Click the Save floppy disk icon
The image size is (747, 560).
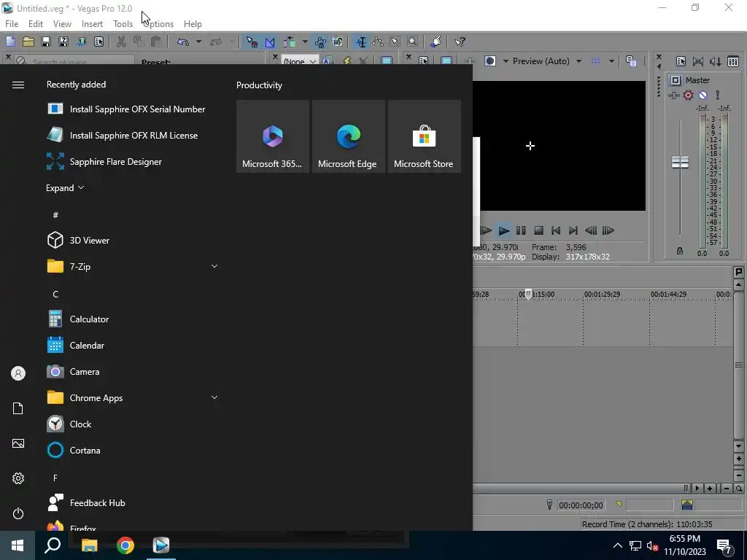(46, 42)
